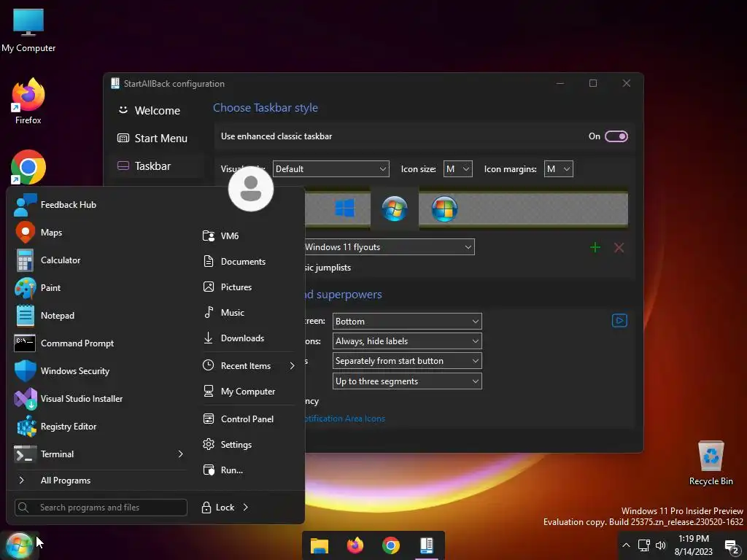Viewport: 747px width, 560px height.
Task: Switch to StartAllBack on the taskbar
Action: [x=426, y=545]
